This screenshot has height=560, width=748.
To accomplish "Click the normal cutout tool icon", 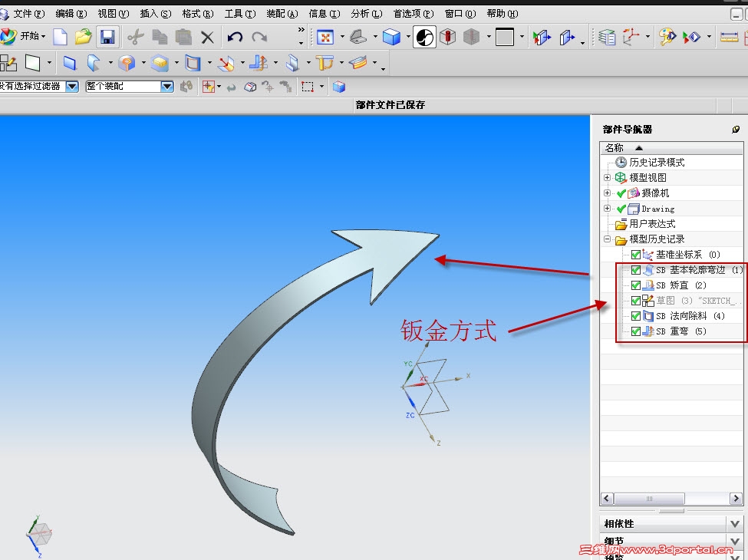I will pos(193,62).
